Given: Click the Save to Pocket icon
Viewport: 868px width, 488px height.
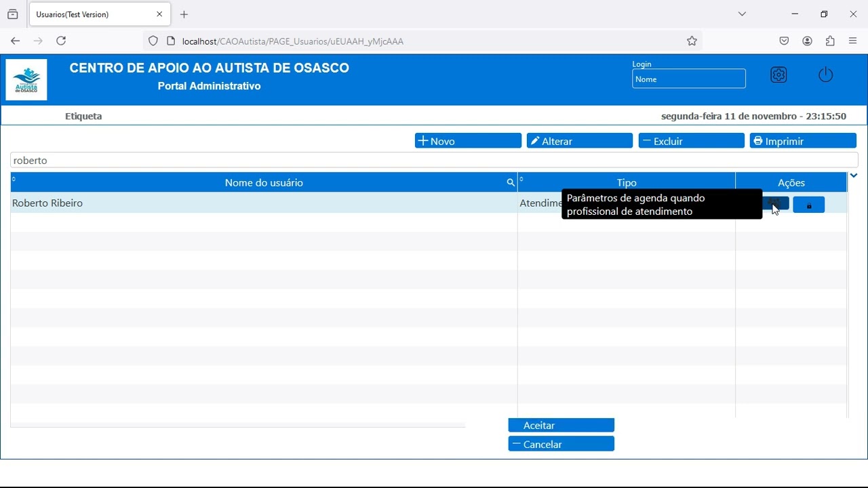Looking at the screenshot, I should 784,41.
